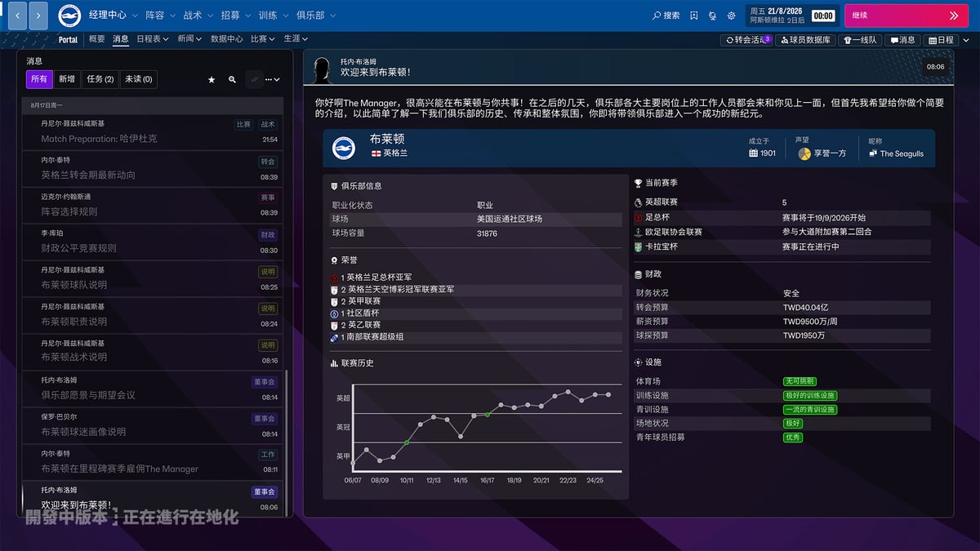The width and height of the screenshot is (980, 551).
Task: Click 托内·布洛姆 silhouette avatar in message header
Action: [x=323, y=69]
